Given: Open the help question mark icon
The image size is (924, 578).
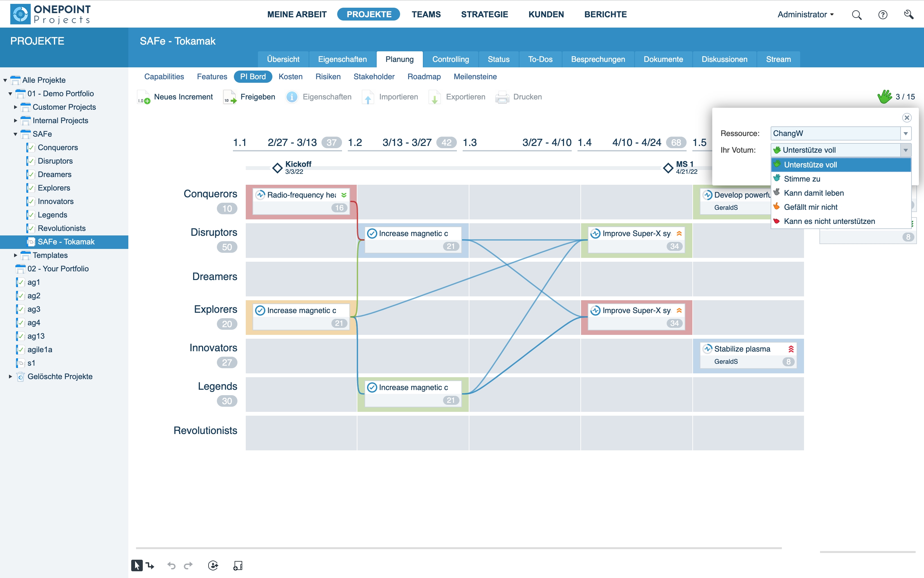Looking at the screenshot, I should 882,14.
